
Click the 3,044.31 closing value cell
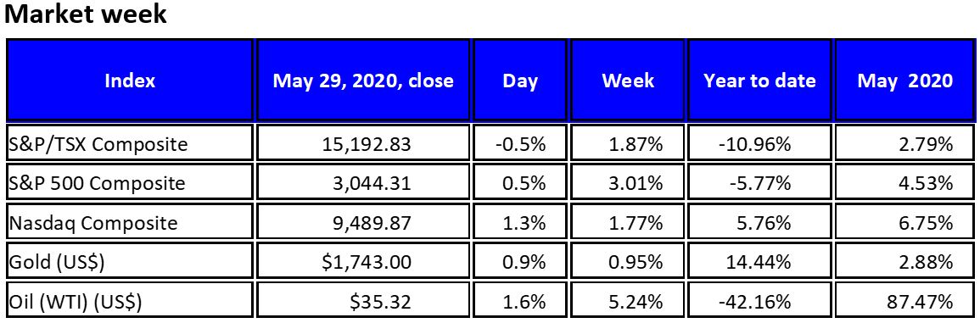click(363, 183)
